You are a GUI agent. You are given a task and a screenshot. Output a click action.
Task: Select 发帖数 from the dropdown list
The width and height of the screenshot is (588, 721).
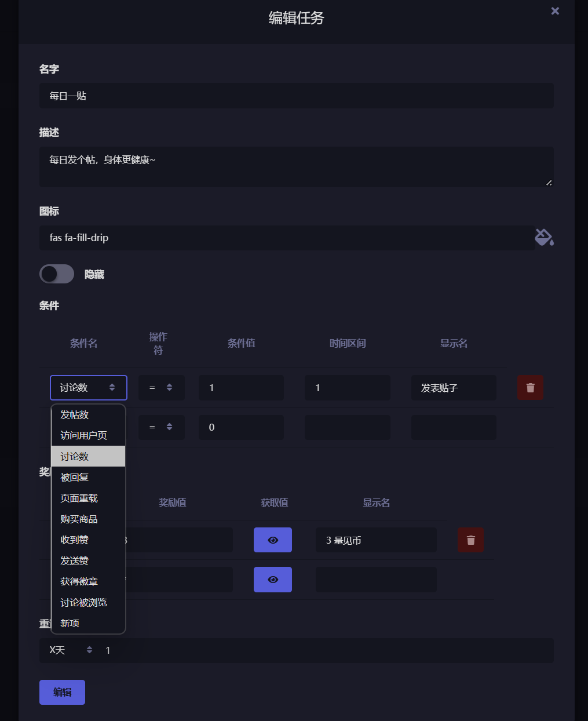tap(89, 414)
